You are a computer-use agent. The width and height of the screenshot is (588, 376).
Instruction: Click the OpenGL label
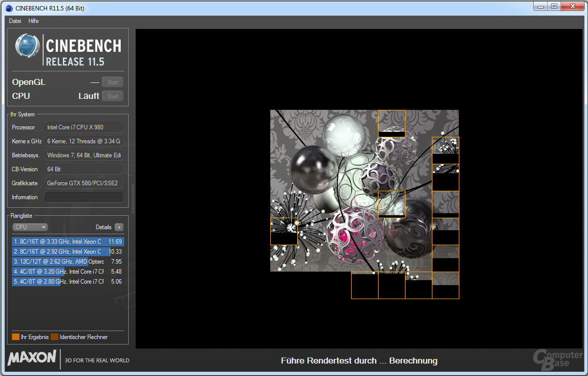pos(28,82)
